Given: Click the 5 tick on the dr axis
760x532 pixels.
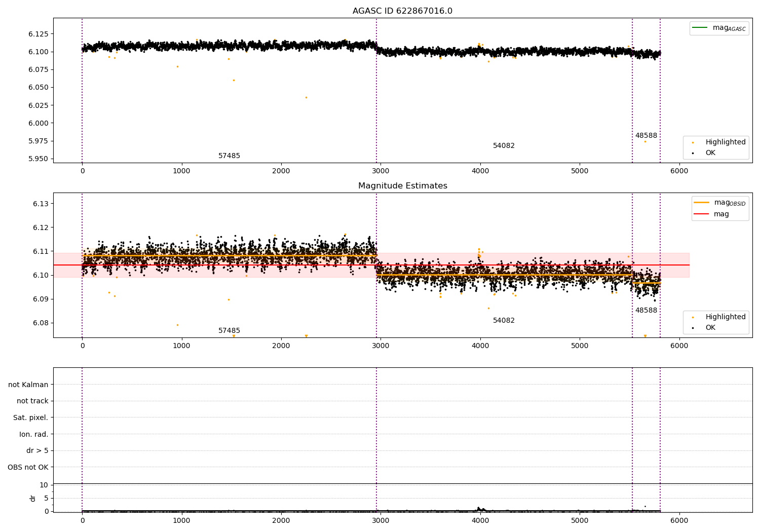Looking at the screenshot, I should point(46,498).
